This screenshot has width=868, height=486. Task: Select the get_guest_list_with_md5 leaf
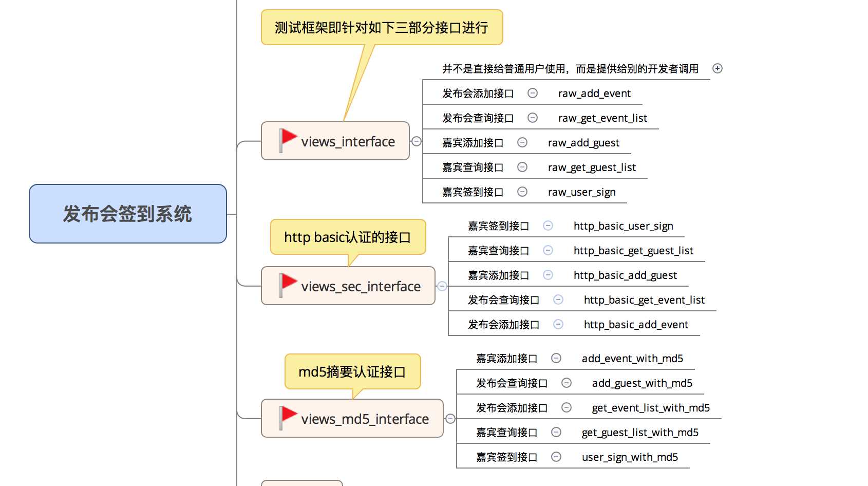coord(640,433)
